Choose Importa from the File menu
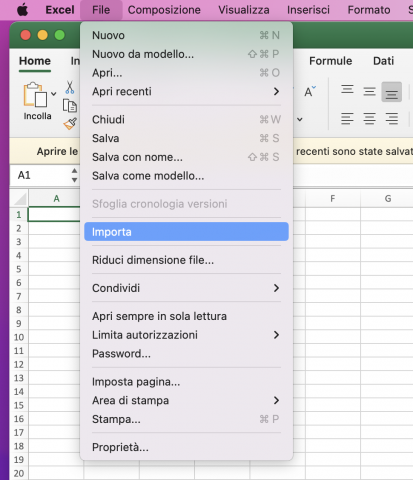 [186, 232]
